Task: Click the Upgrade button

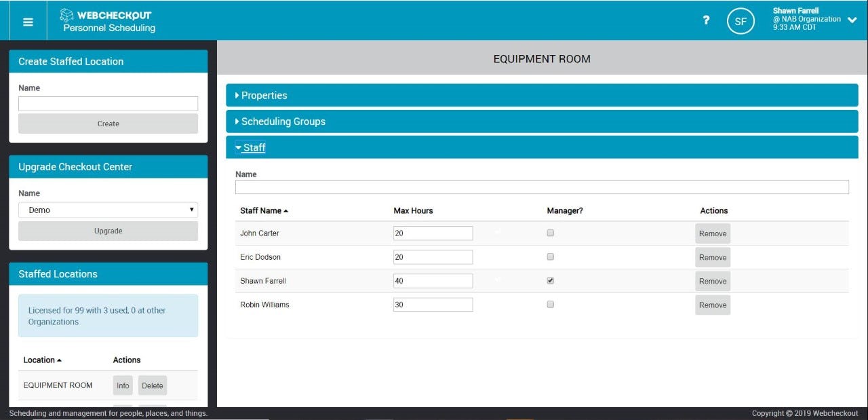Action: (108, 231)
